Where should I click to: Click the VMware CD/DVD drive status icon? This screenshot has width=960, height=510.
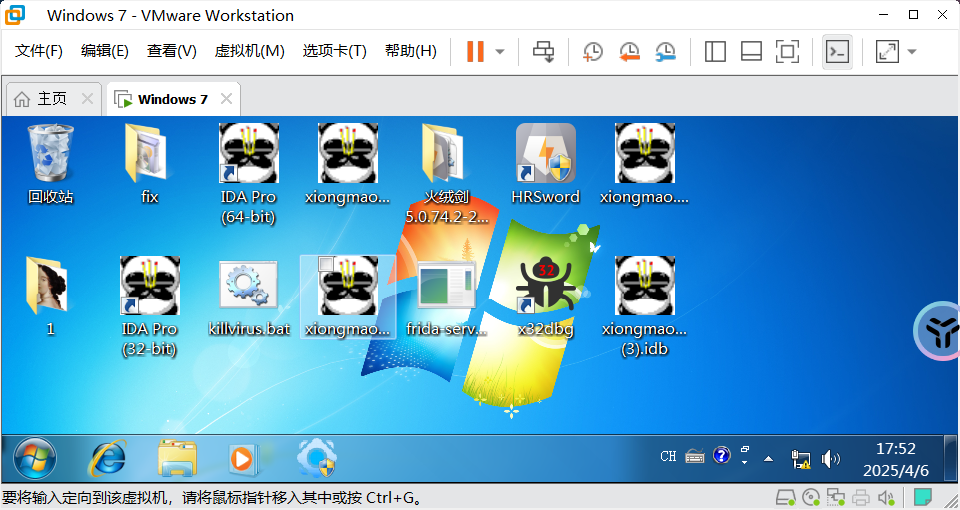811,497
